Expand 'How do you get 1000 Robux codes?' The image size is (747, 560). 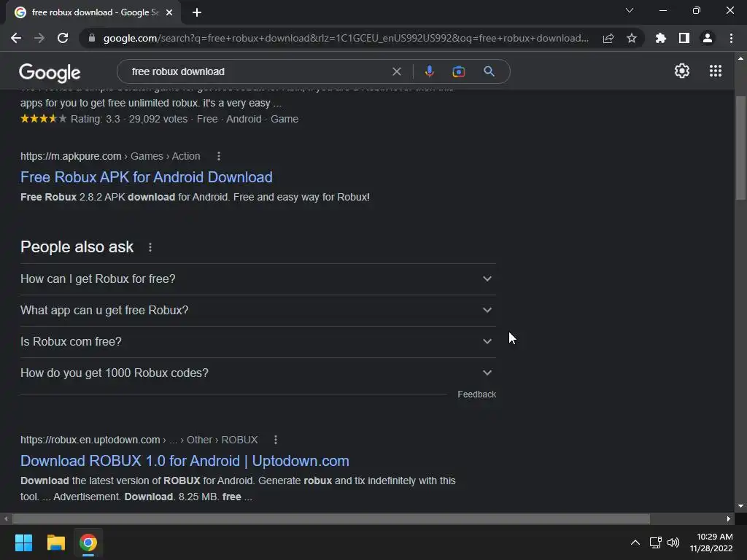[x=258, y=373]
